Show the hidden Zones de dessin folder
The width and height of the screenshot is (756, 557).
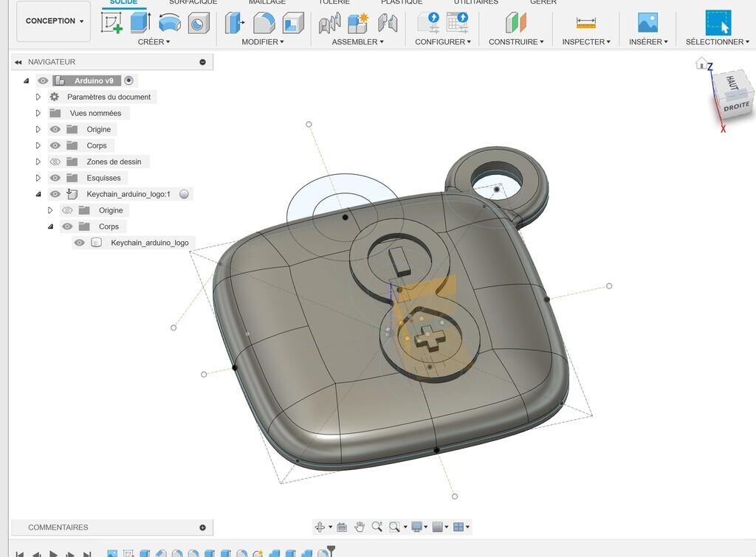[55, 162]
